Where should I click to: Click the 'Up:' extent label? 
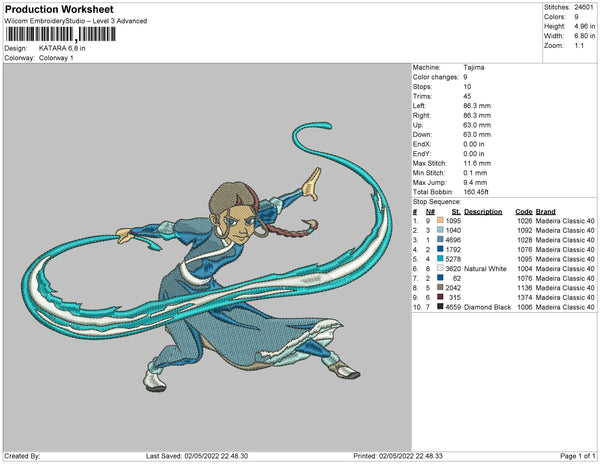click(417, 125)
